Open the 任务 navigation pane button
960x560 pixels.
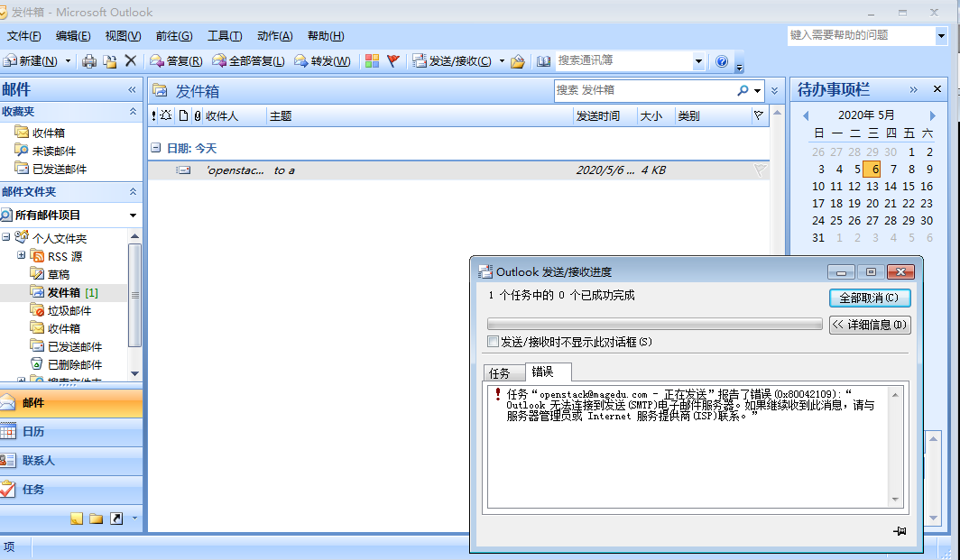coord(71,489)
